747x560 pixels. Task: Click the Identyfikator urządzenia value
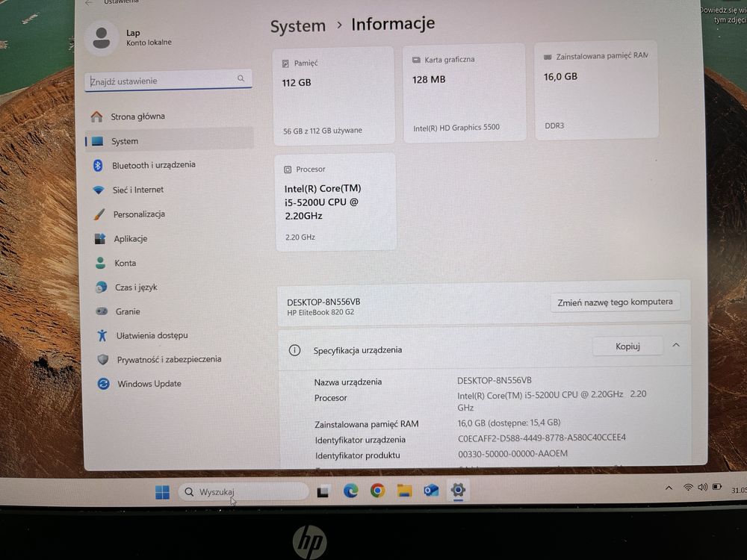point(542,438)
